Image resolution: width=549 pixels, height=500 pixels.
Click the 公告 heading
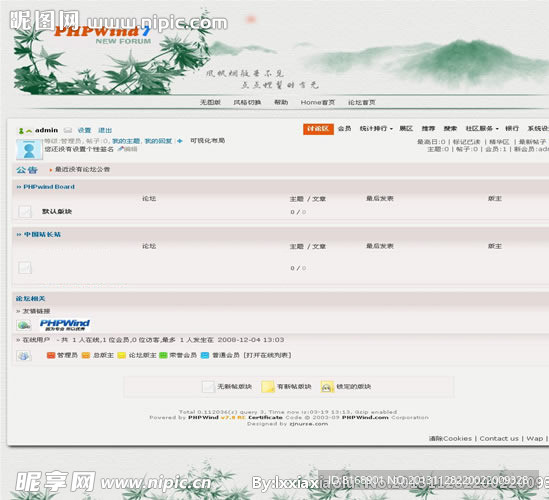(27, 170)
